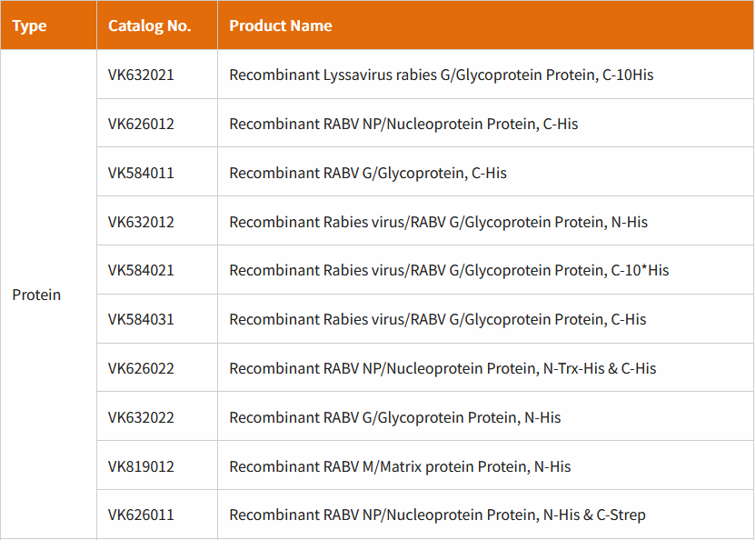This screenshot has height=540, width=756.
Task: Select catalog entry VK819012
Action: point(141,466)
